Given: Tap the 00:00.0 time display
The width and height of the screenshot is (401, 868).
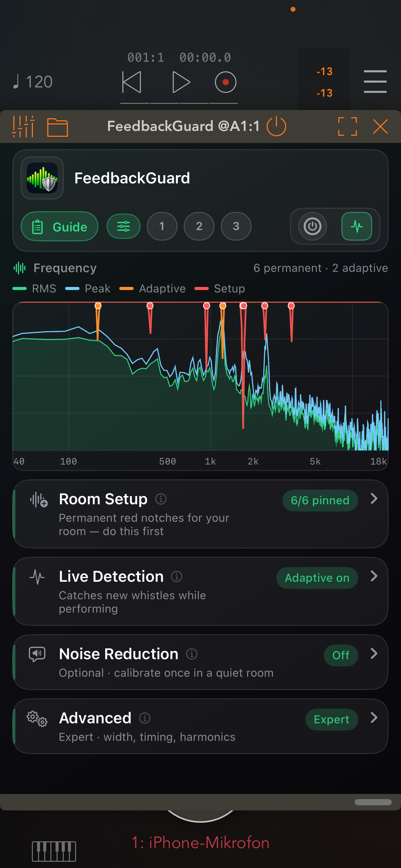Looking at the screenshot, I should click(x=205, y=57).
